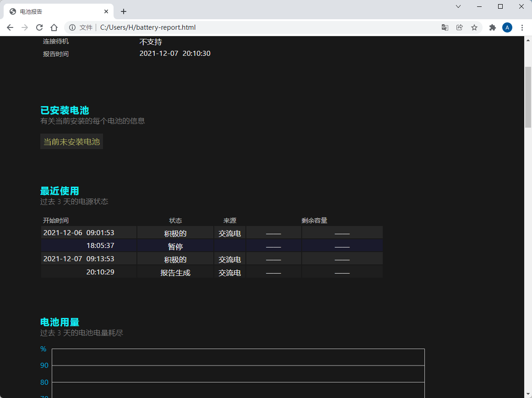Click the scrollbar down arrow
Viewport: 532px width, 398px height.
[528, 394]
